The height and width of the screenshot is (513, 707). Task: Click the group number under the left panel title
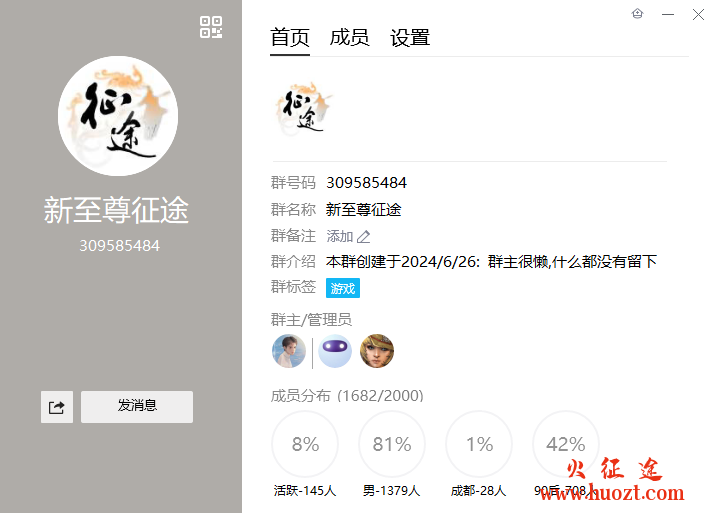[119, 246]
